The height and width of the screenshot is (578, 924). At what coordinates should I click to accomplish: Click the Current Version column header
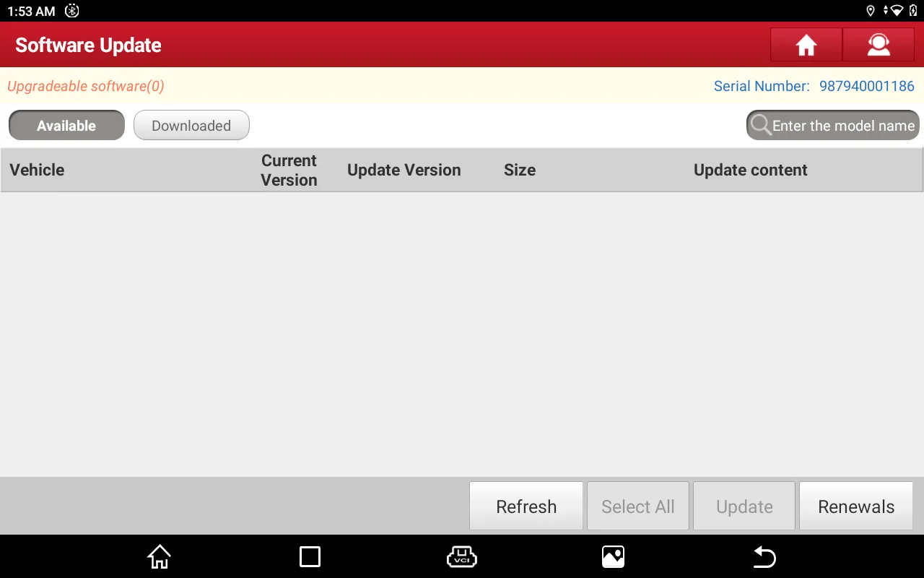[289, 170]
